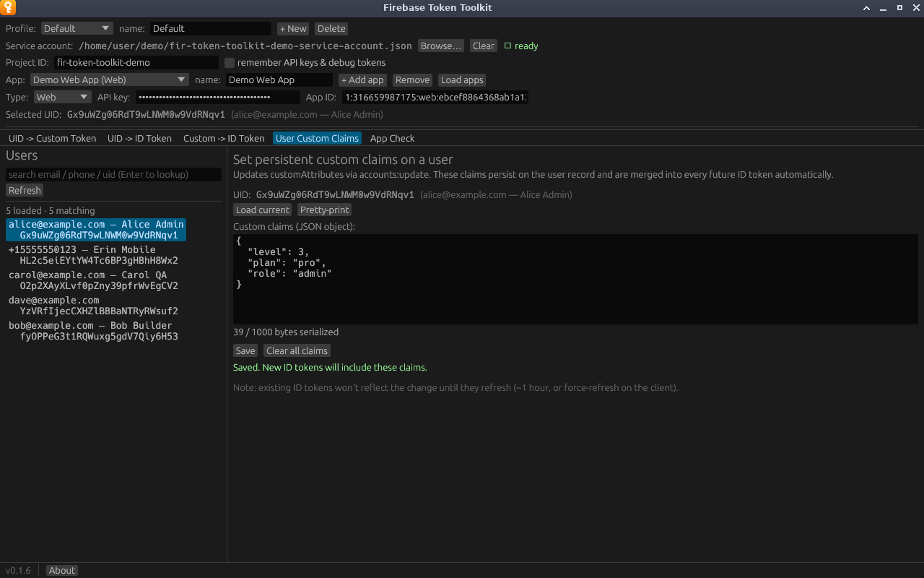
Task: Edit the app name field
Action: coord(279,80)
